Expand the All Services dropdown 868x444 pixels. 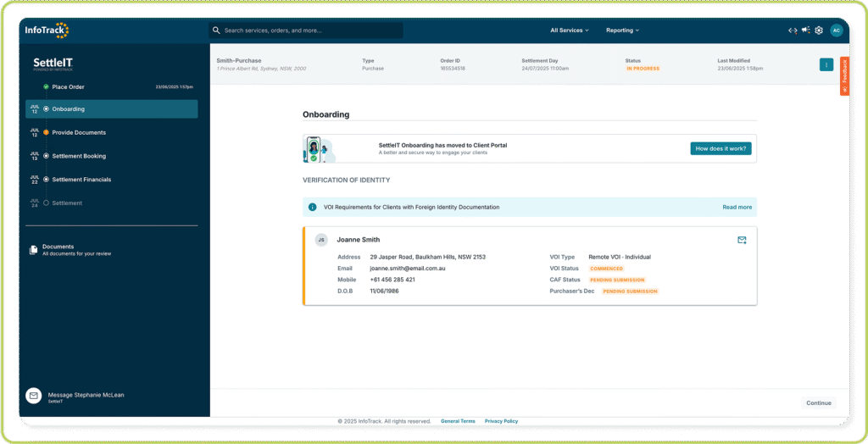coord(569,31)
